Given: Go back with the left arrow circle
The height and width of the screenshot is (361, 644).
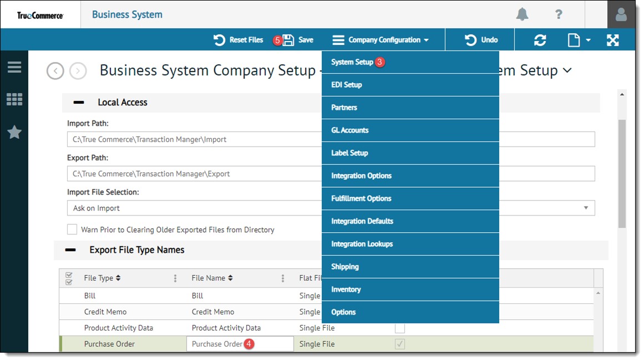Looking at the screenshot, I should pos(55,71).
